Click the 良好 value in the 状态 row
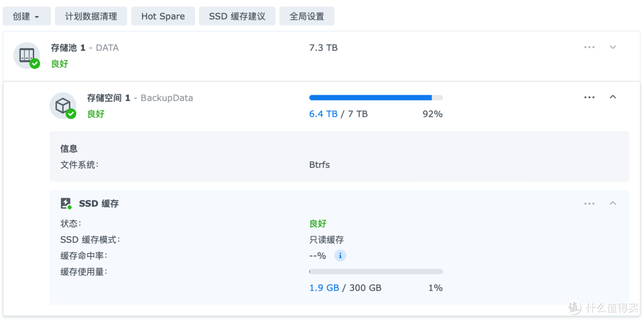The width and height of the screenshot is (644, 321). 318,224
